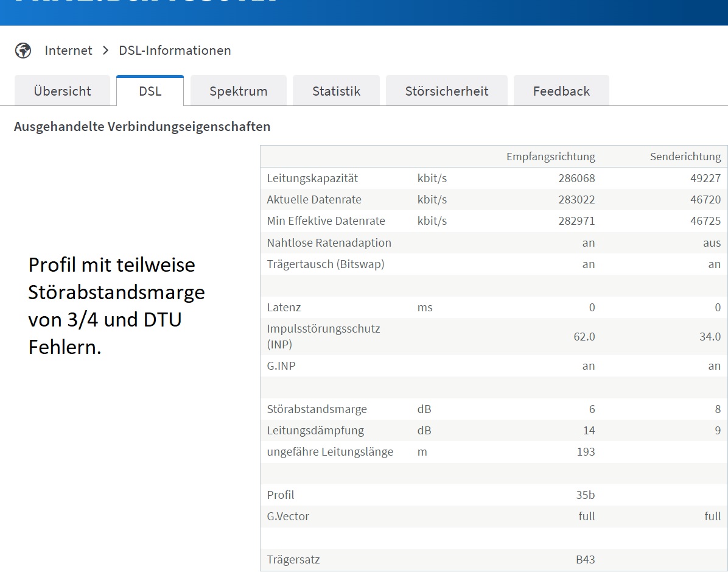This screenshot has width=728, height=572.
Task: Switch to the Feedback tab
Action: 561,91
